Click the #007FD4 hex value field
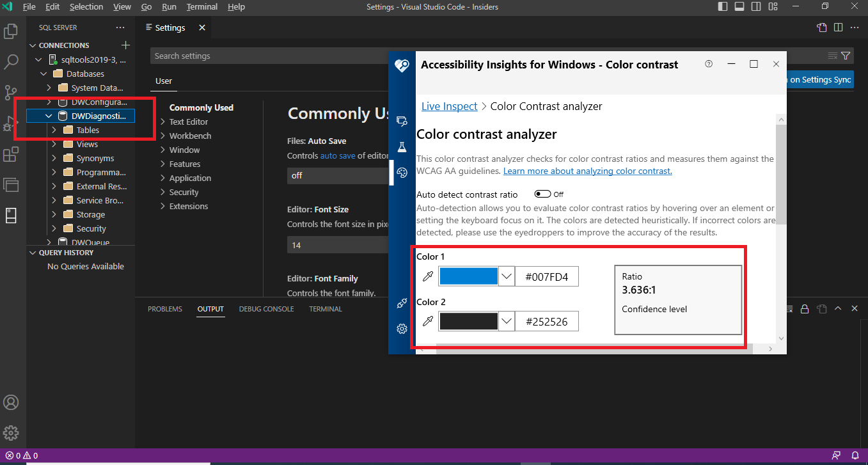This screenshot has width=868, height=465. (547, 276)
